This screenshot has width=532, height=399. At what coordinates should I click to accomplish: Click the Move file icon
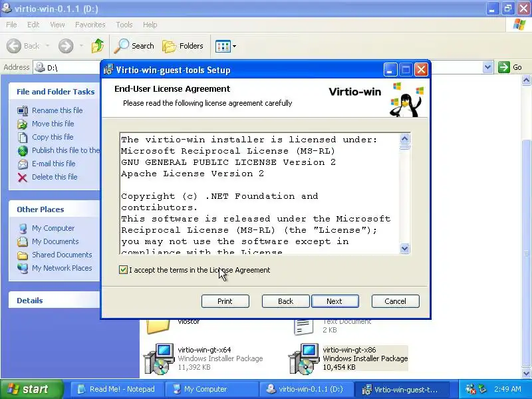coord(23,124)
